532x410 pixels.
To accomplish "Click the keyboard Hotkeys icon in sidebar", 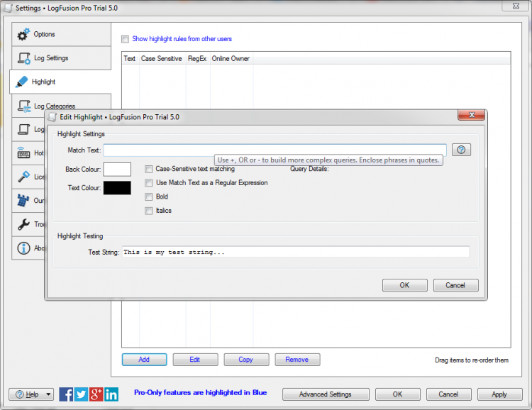I will pos(23,153).
